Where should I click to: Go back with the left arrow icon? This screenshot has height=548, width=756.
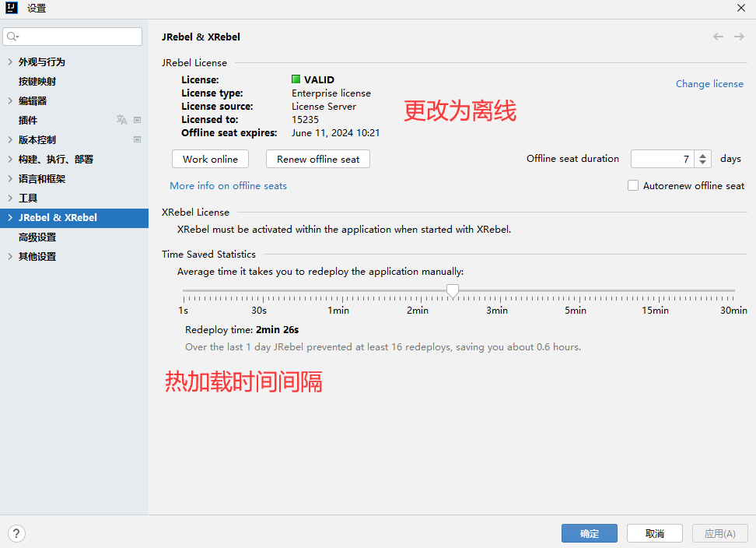click(718, 37)
